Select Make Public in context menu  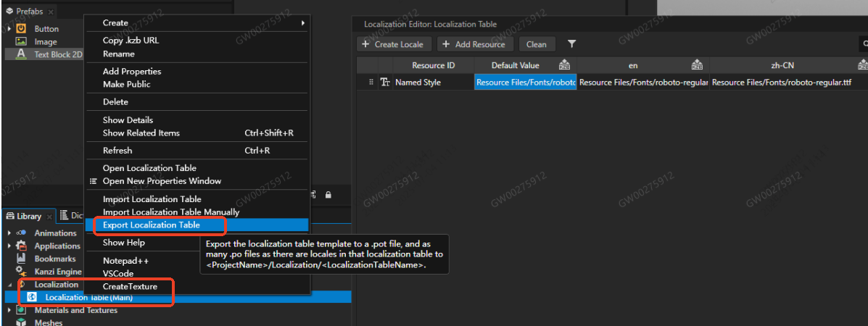tap(126, 84)
